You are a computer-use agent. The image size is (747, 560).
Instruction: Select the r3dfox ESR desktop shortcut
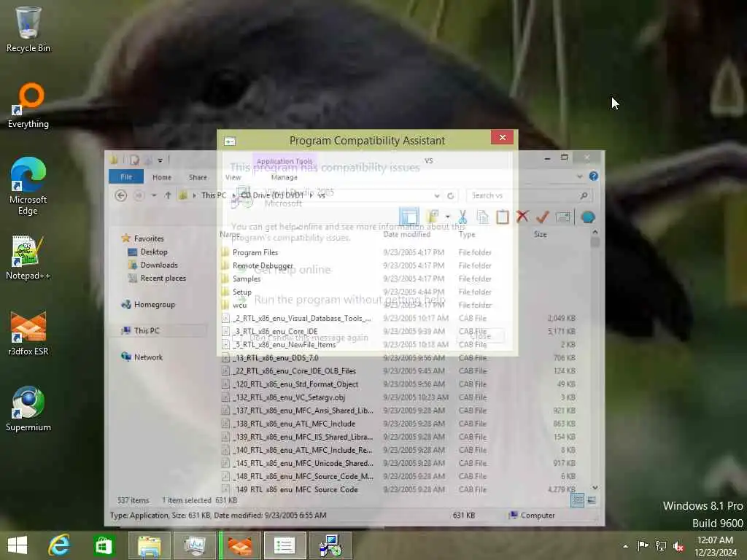(28, 333)
